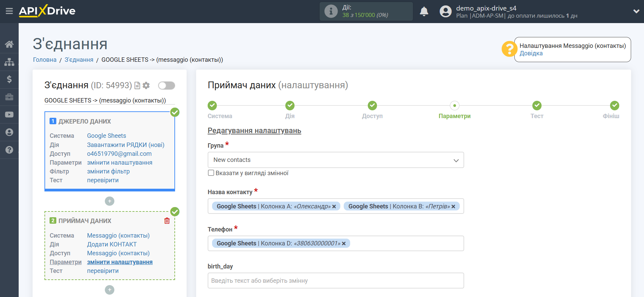Open the connection document icon
Screen dimensions: 644x297
click(137, 86)
